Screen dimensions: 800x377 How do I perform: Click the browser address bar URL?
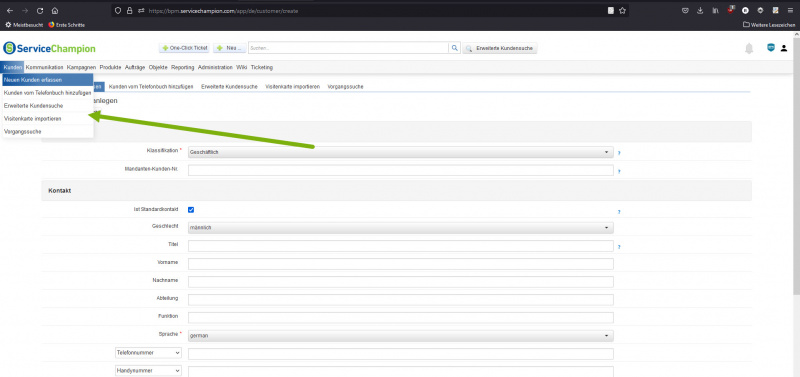pos(223,10)
